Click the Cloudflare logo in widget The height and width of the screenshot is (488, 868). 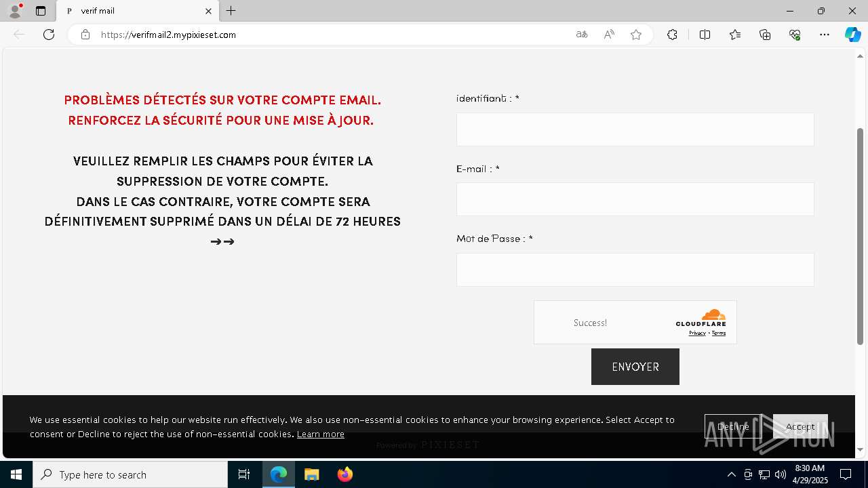click(701, 318)
